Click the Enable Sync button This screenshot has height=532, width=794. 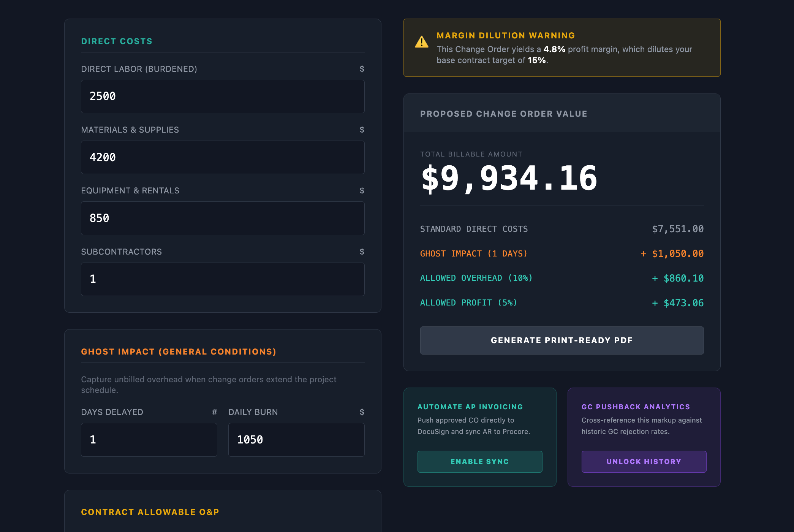point(480,462)
